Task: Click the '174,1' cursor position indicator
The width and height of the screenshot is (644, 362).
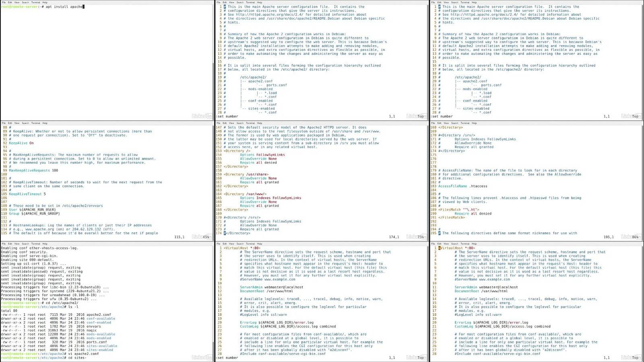Action: point(394,237)
